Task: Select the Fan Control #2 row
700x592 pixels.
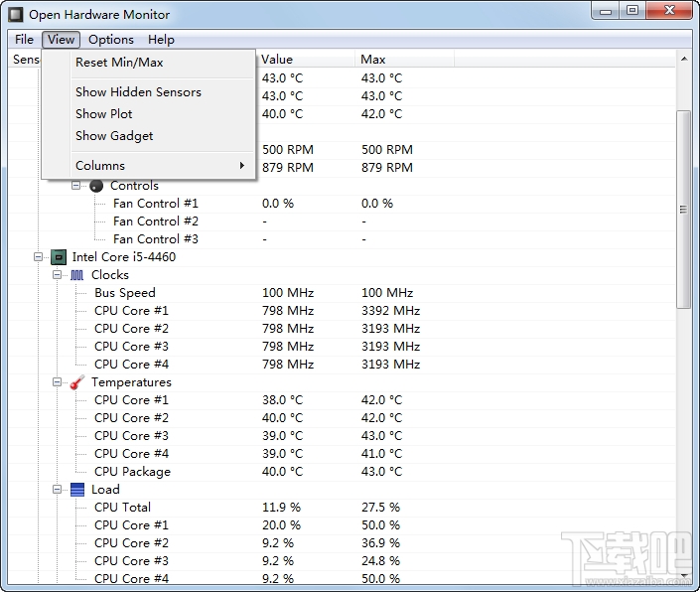Action: coord(342,222)
